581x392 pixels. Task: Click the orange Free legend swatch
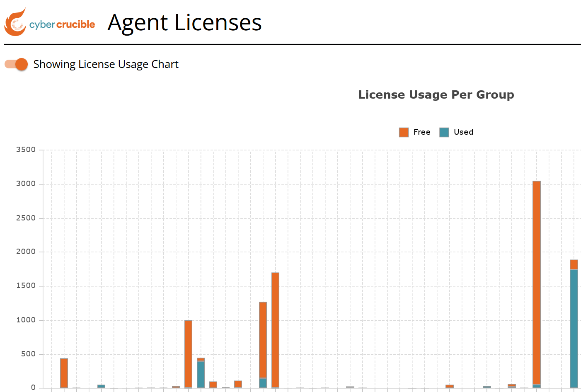click(x=404, y=132)
